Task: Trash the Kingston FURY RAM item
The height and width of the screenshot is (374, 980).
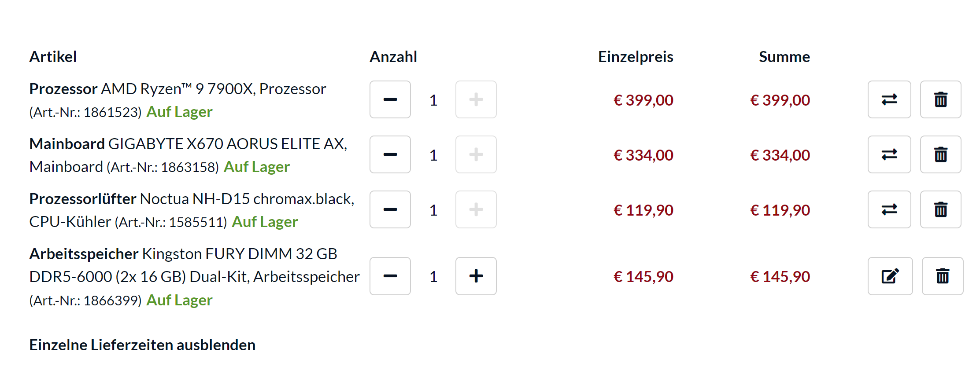Action: click(x=942, y=276)
